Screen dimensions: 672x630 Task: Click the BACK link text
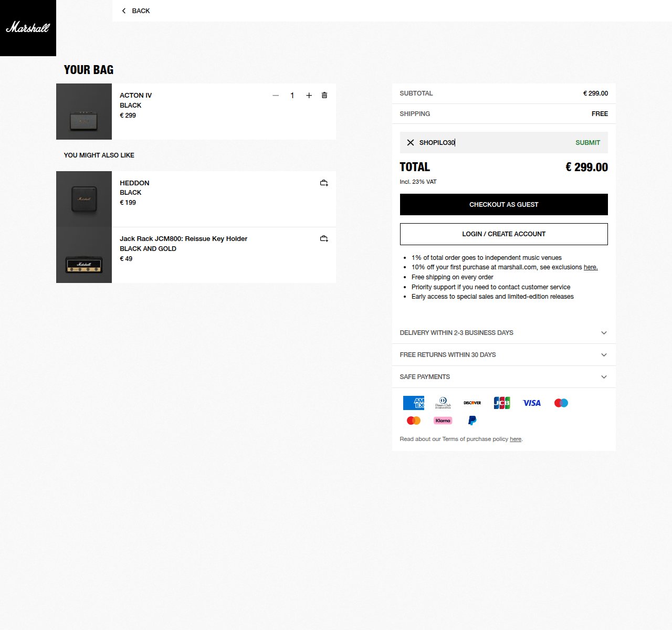tap(141, 10)
